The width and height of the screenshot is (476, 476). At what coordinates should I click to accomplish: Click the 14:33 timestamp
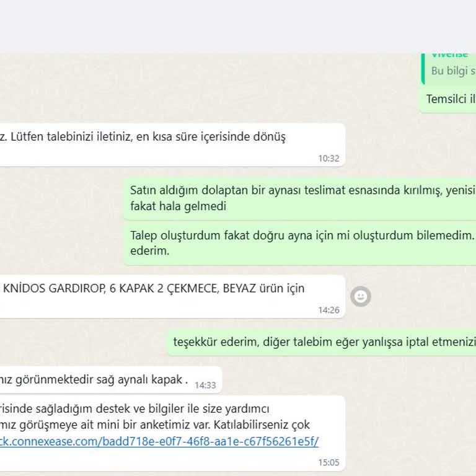[205, 386]
